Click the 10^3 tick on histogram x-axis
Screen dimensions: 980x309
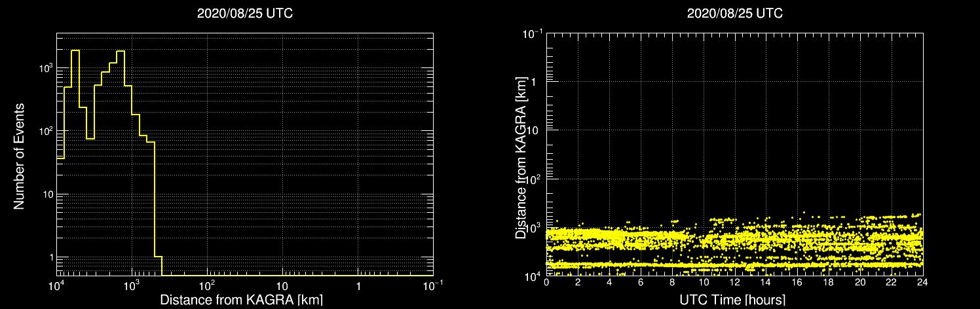[132, 285]
